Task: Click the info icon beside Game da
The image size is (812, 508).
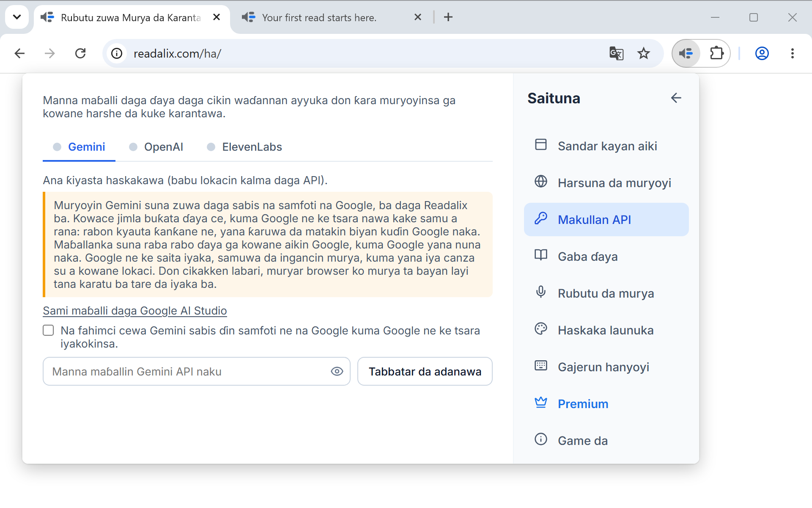Action: (541, 439)
